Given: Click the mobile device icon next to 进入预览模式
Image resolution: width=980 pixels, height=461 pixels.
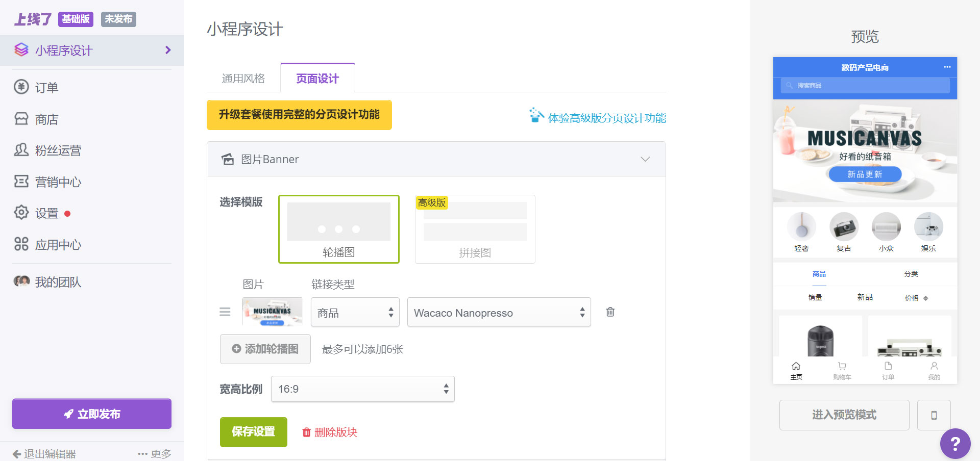Looking at the screenshot, I should (934, 415).
